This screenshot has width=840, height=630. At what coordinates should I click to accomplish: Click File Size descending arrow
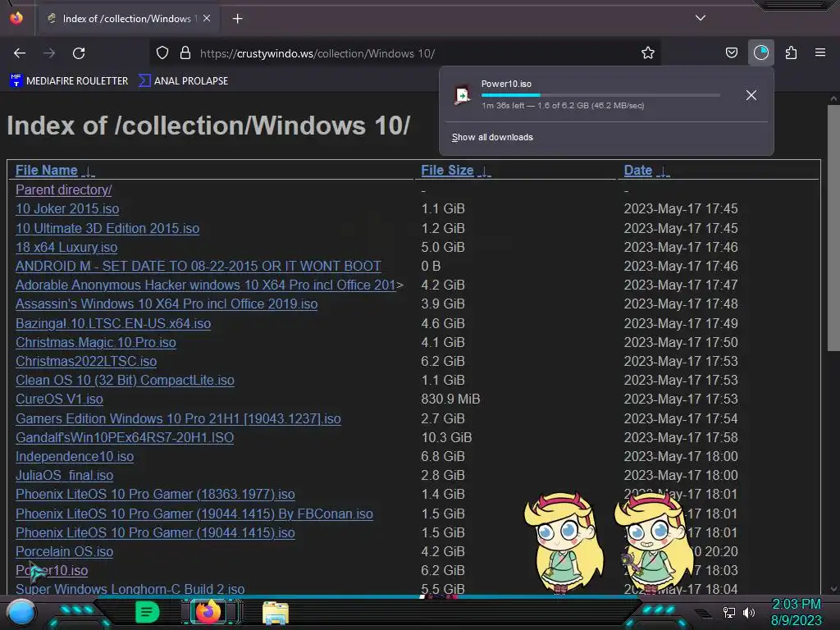click(484, 171)
